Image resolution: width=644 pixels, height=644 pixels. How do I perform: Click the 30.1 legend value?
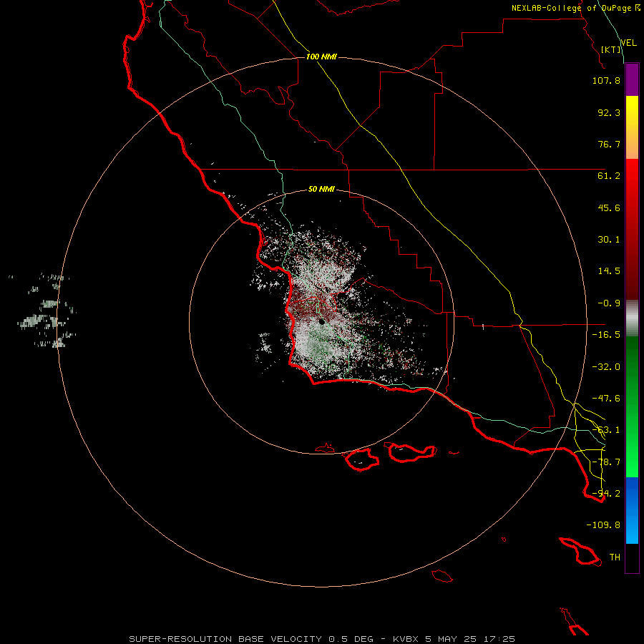click(x=609, y=240)
